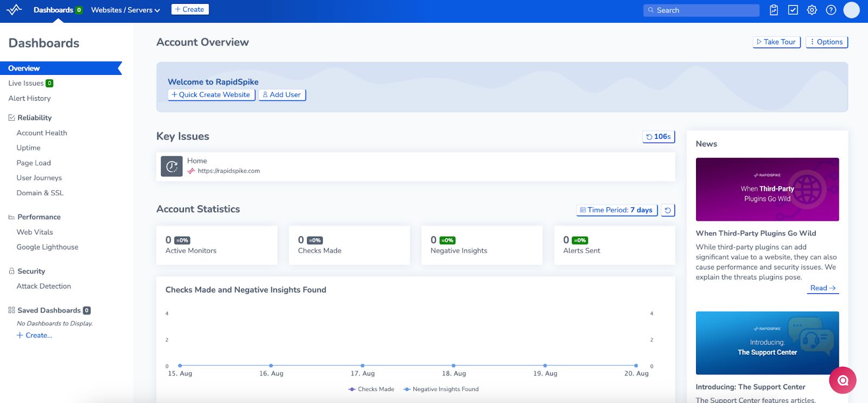
Task: Click the Saved Dashboards heading
Action: [49, 310]
